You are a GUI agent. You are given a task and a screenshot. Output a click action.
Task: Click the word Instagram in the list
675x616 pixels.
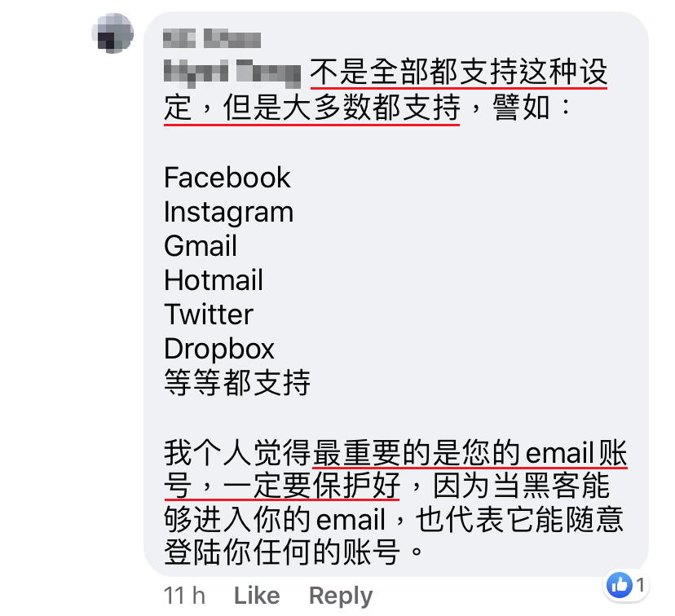pos(228,213)
